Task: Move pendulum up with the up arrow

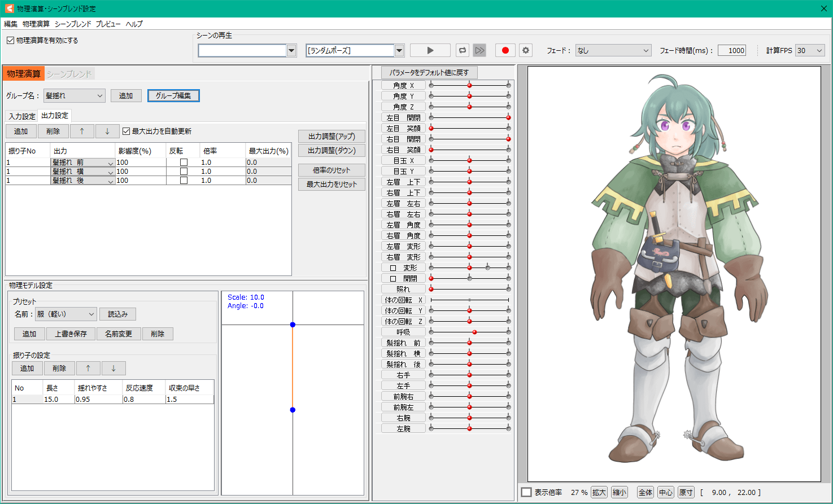Action: [x=88, y=368]
